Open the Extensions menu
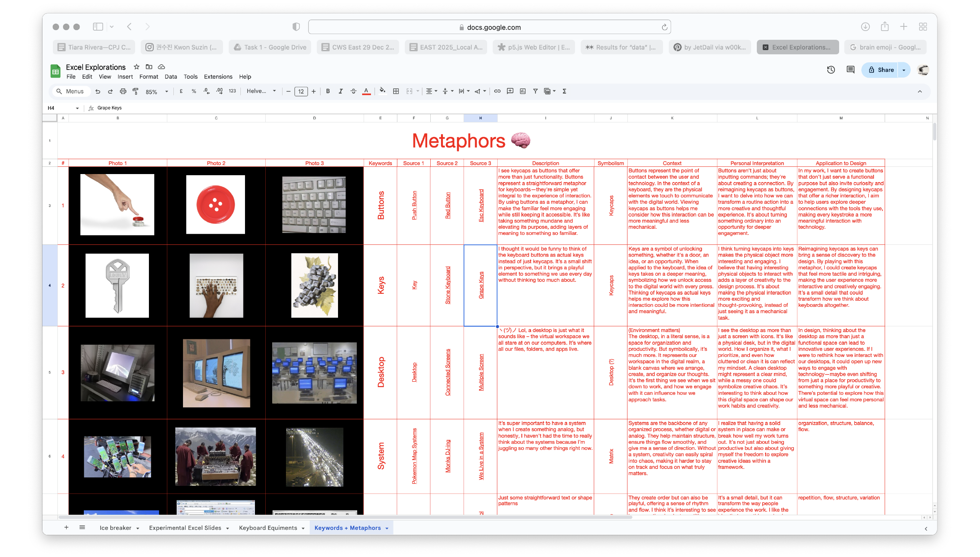 (x=218, y=77)
